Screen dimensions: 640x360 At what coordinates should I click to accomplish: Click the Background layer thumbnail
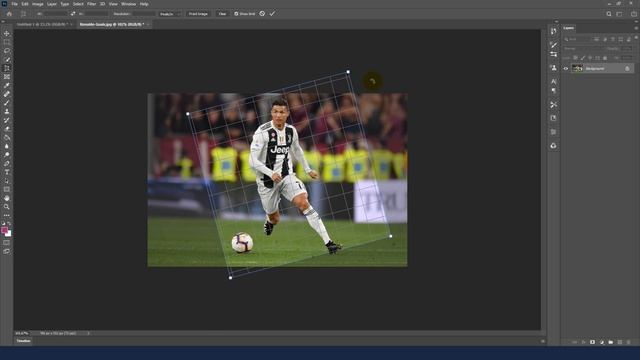[x=577, y=69]
